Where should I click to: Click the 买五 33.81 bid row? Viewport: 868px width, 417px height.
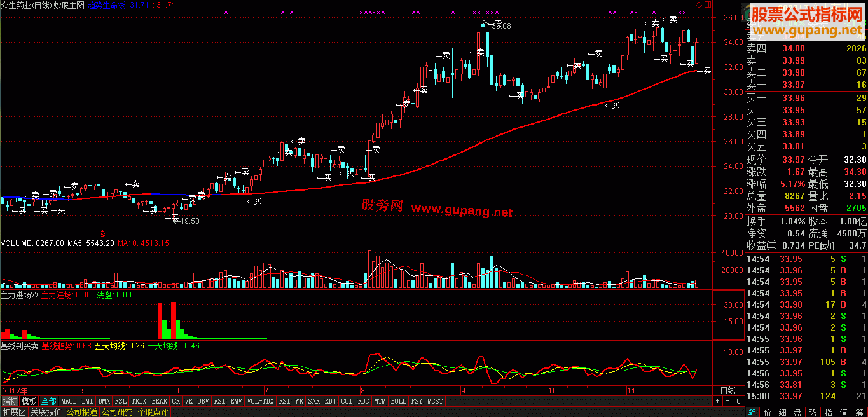[x=806, y=146]
